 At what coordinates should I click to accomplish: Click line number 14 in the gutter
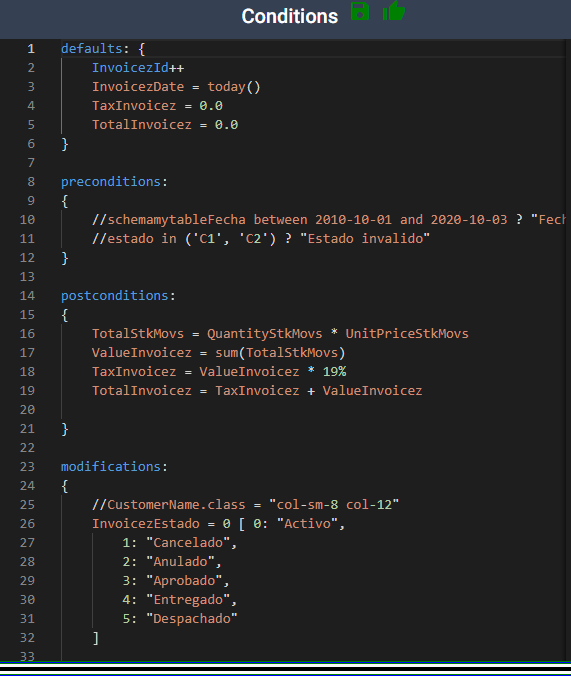[27, 296]
